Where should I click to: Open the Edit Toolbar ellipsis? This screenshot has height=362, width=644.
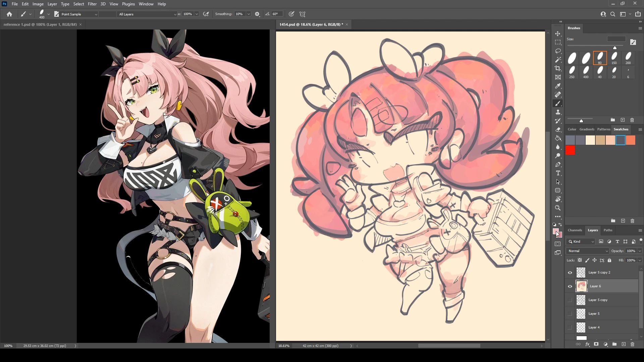pyautogui.click(x=558, y=217)
